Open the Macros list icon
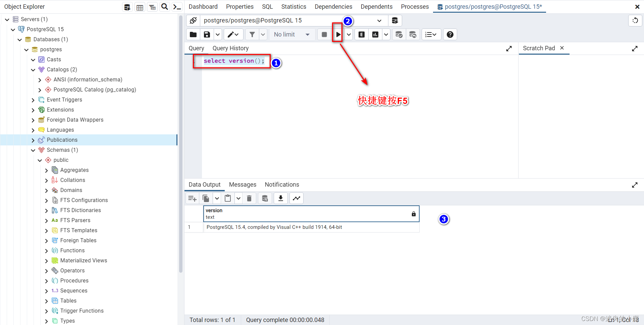Viewport: 644px width, 325px height. click(x=431, y=35)
